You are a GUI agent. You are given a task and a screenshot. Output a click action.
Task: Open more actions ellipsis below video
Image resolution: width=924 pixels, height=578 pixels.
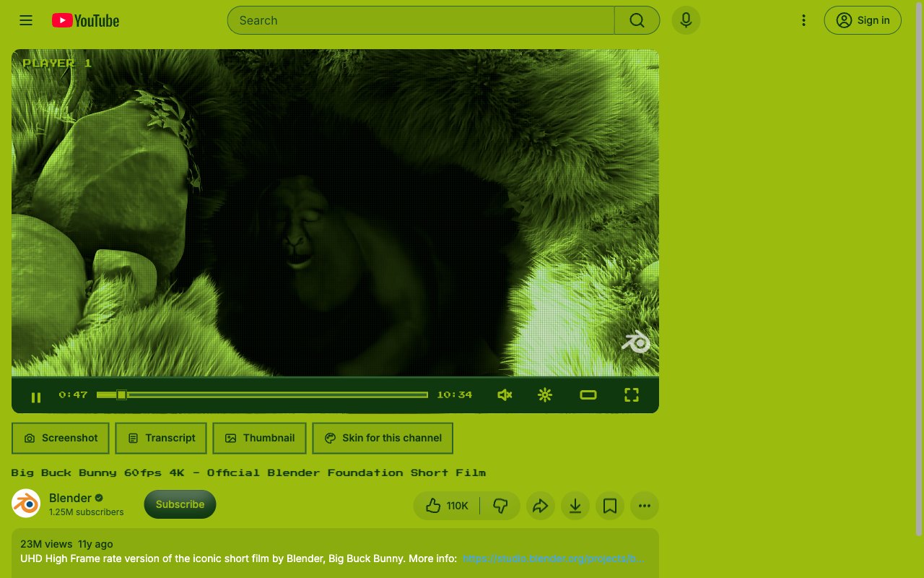click(645, 506)
